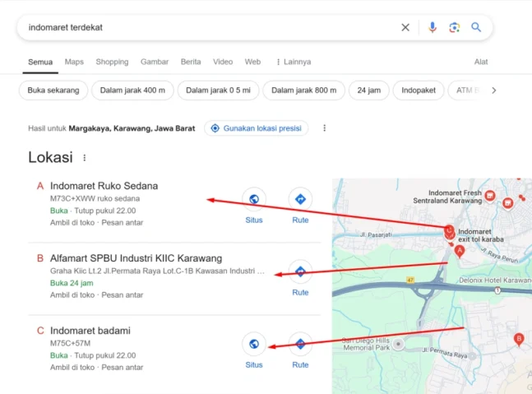Apply the 'Dalam jarak 400 m' filter chip
532x394 pixels.
point(132,90)
